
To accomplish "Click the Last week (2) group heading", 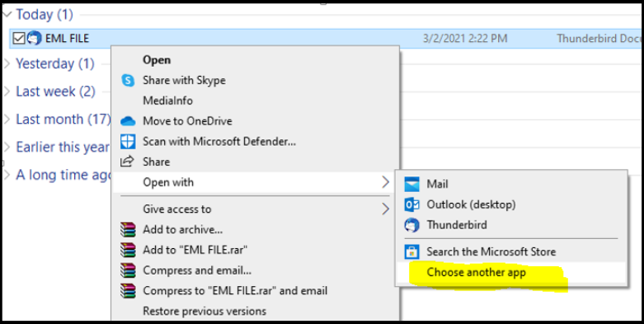I will click(x=55, y=92).
